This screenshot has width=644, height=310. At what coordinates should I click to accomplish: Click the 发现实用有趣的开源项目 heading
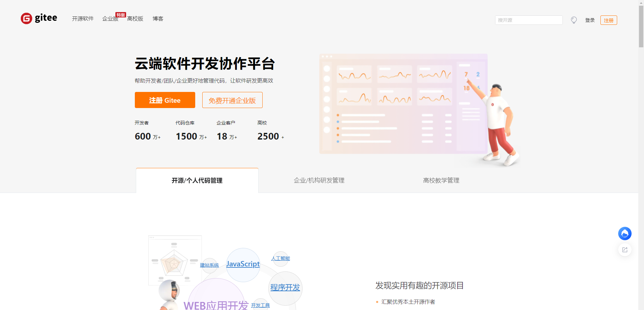[x=419, y=286]
